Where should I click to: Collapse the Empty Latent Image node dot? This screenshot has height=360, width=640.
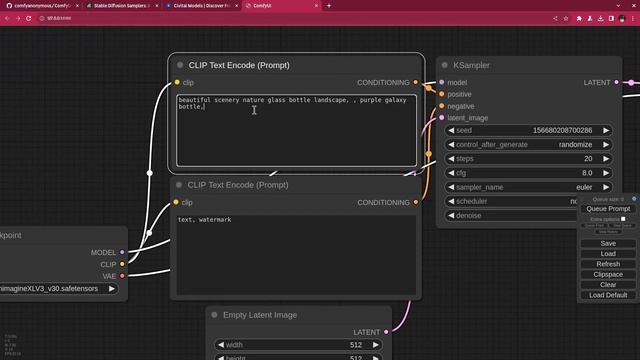(214, 315)
